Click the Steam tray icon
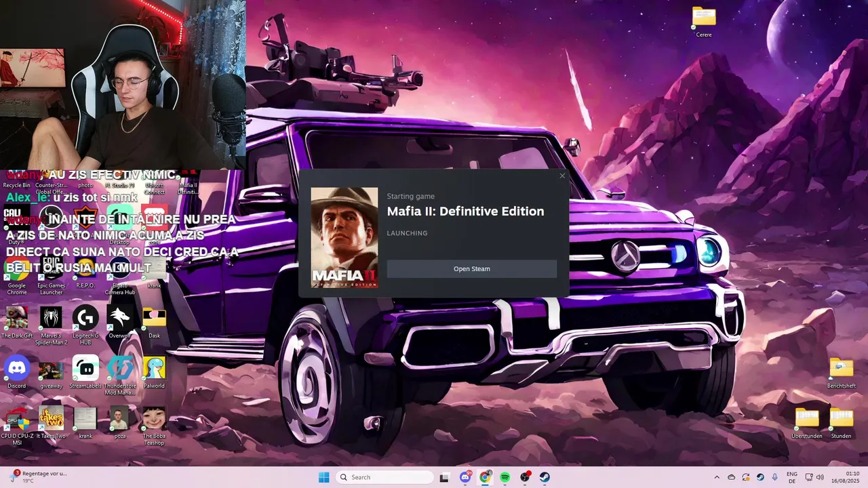The height and width of the screenshot is (488, 868). 760,477
